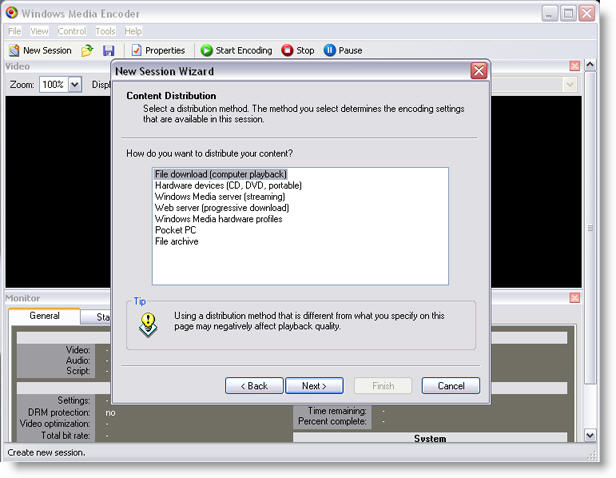Open the View menu
The height and width of the screenshot is (478, 616).
click(x=39, y=31)
